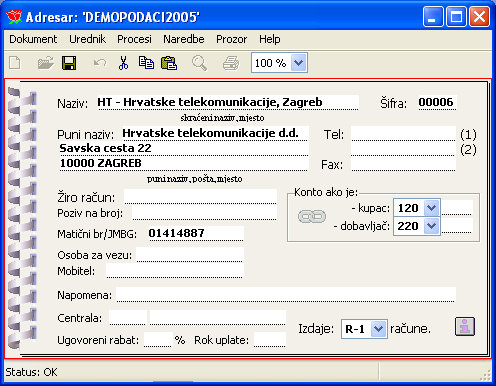Maximize the Adresar window
This screenshot has height=386, width=496.
(x=456, y=16)
